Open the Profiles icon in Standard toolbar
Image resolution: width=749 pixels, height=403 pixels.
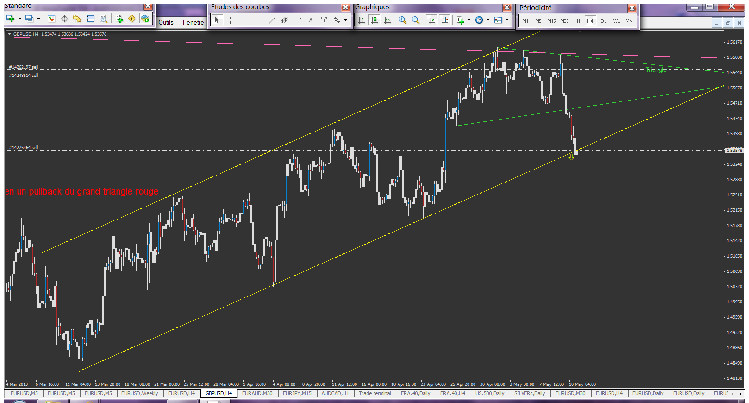29,19
